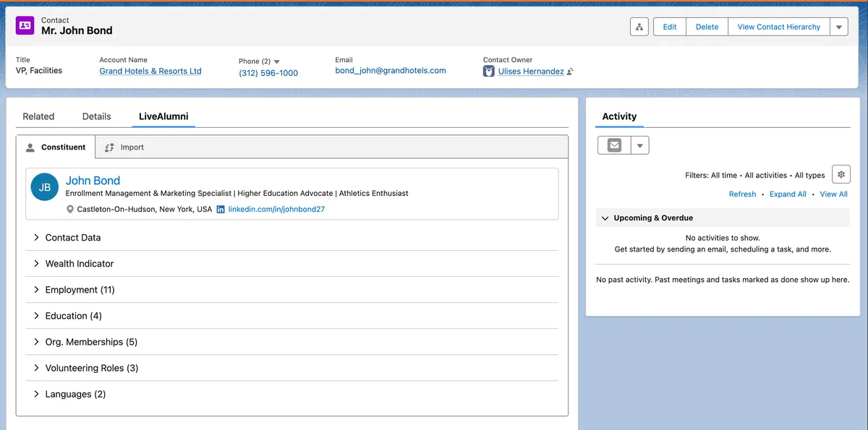Click the location pin icon
Screen dimensions: 868x430
click(70, 210)
